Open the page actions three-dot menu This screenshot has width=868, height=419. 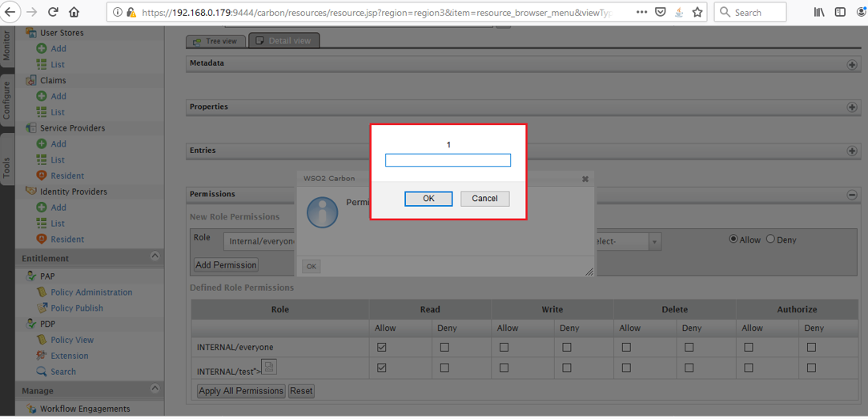coord(641,12)
